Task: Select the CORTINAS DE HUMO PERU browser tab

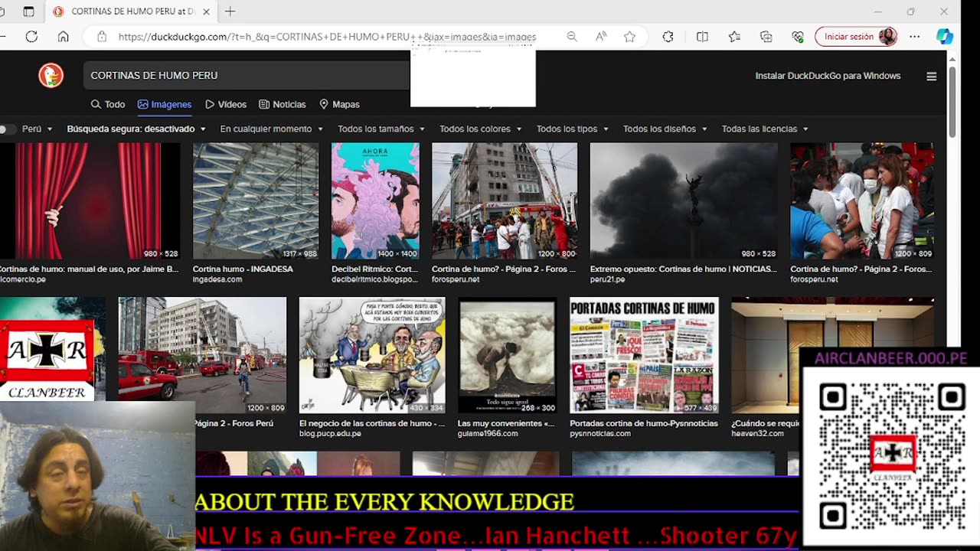Action: (132, 11)
